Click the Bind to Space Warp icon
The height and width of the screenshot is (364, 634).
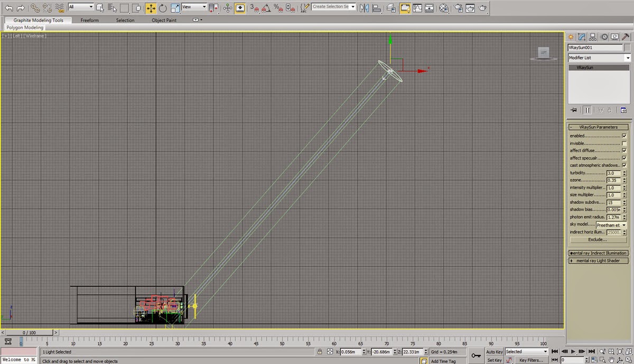(x=59, y=7)
